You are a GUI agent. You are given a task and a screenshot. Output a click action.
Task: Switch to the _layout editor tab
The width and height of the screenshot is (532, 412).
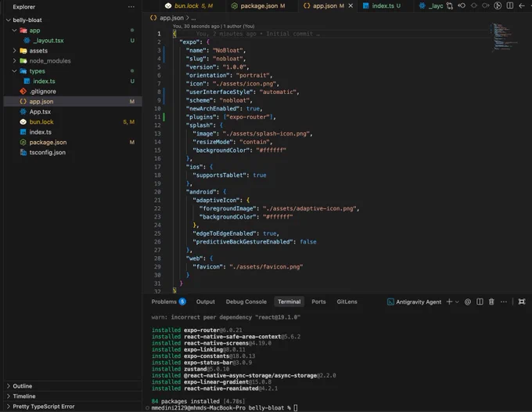(431, 5)
